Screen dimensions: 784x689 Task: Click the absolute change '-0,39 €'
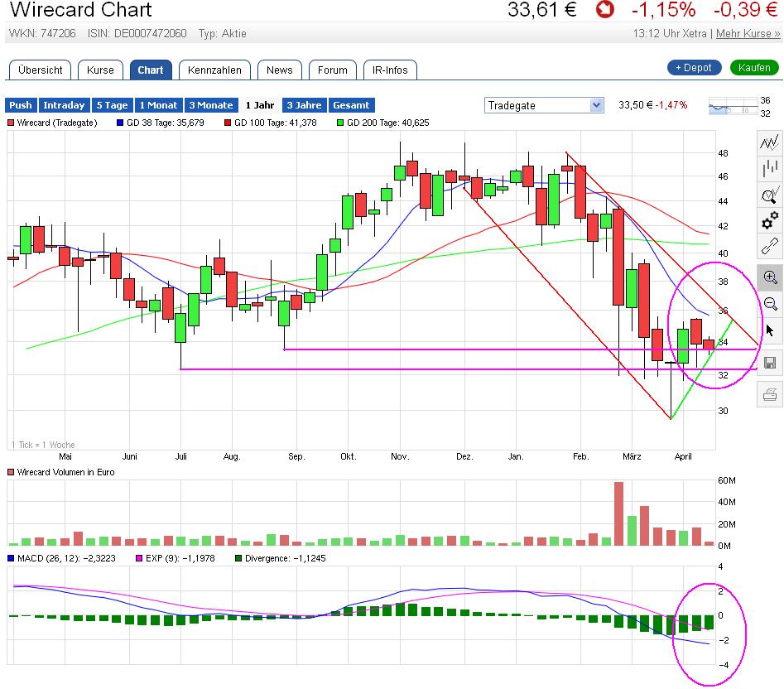(745, 9)
